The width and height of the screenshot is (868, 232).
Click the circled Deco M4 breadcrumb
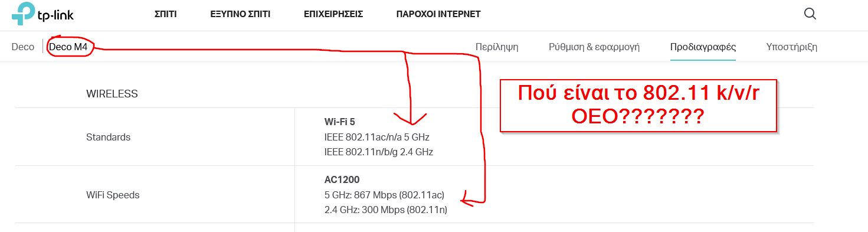point(68,47)
